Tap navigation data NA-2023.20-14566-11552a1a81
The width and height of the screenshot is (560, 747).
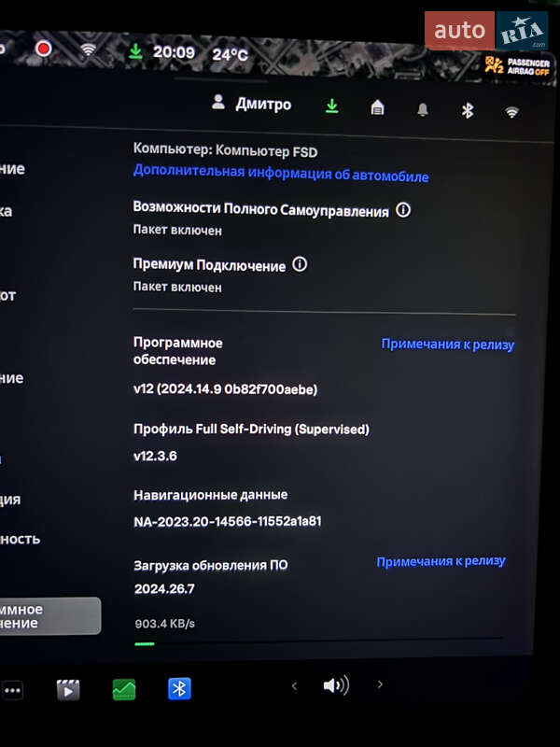pos(228,521)
